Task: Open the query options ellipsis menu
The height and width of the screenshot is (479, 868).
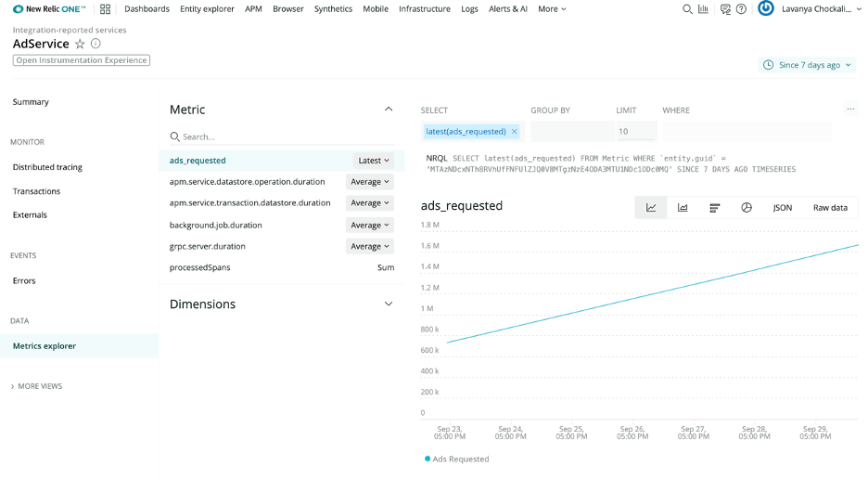Action: 850,110
